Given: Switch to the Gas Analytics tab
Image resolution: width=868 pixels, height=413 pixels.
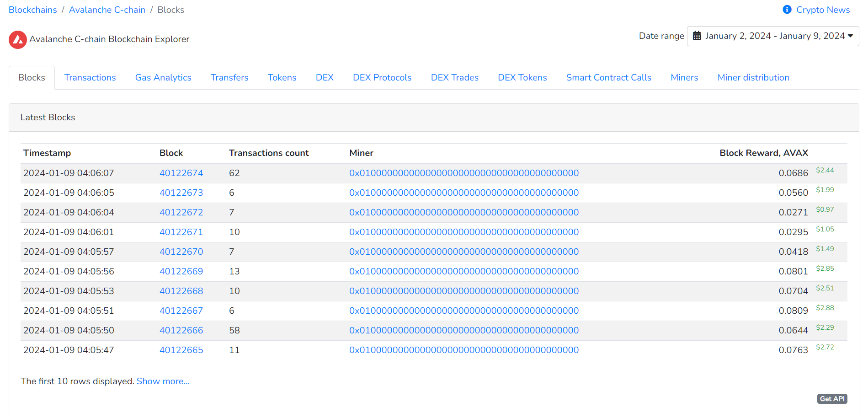Looking at the screenshot, I should pos(163,78).
